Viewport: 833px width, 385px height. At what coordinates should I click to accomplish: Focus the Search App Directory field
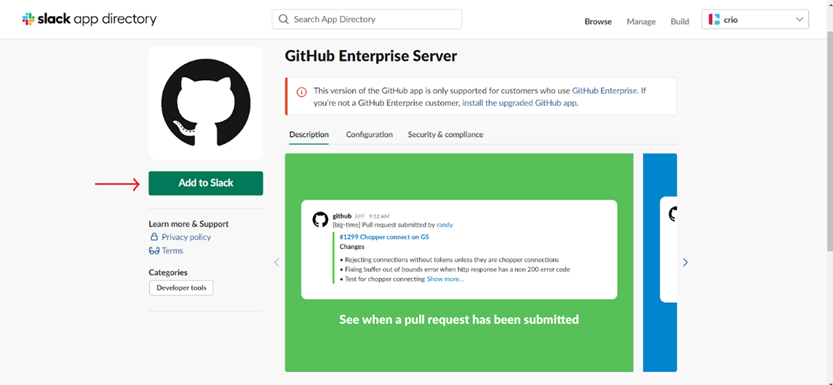click(367, 19)
